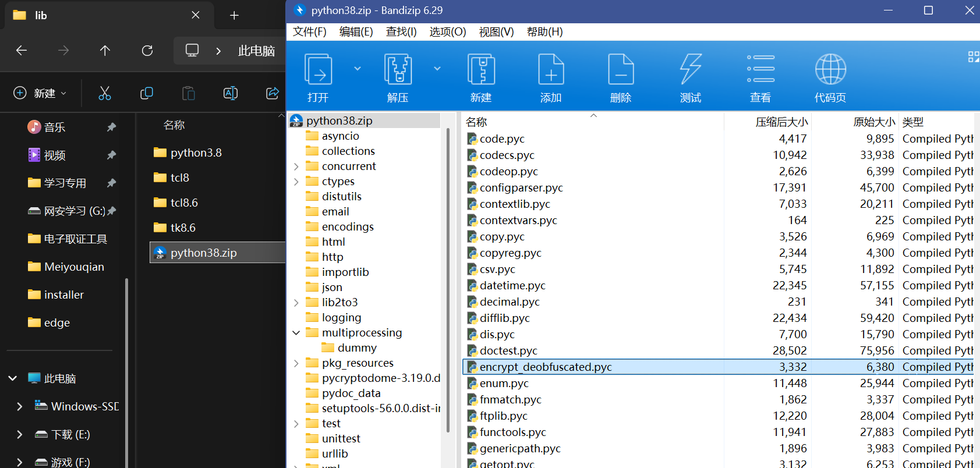Click the New (新建) button in Explorer
Screen dimensions: 980x468
(40, 93)
